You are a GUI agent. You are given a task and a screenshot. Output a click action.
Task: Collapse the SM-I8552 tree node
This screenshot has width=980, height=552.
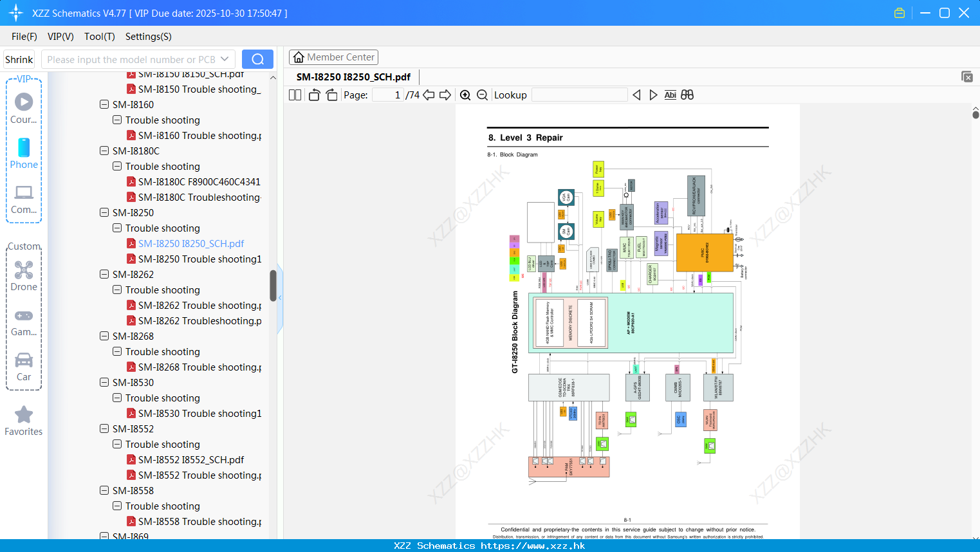(x=104, y=428)
